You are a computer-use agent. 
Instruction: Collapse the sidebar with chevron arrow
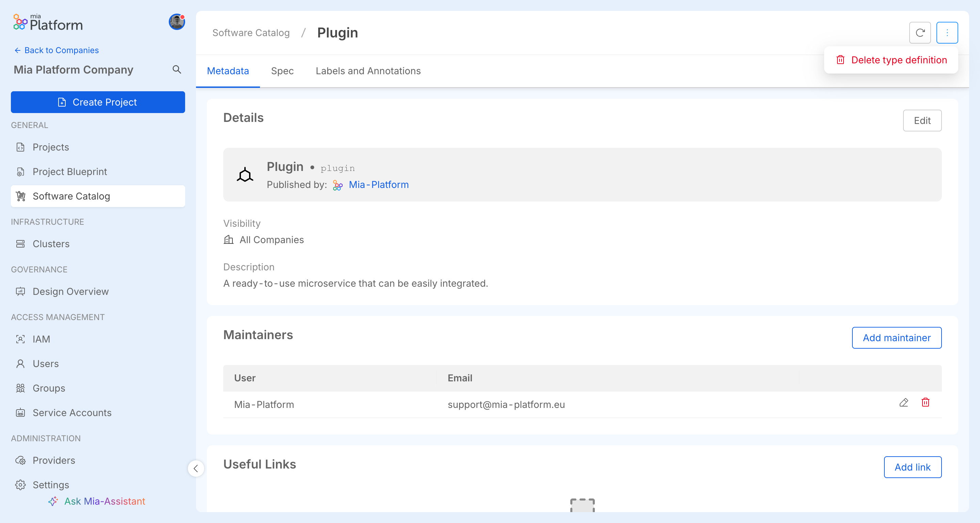coord(196,468)
